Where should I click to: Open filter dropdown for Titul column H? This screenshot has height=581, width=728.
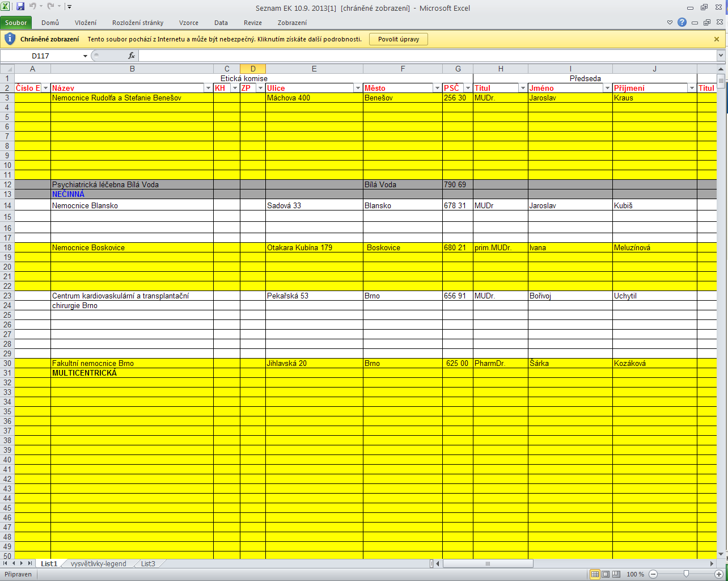[x=523, y=88]
